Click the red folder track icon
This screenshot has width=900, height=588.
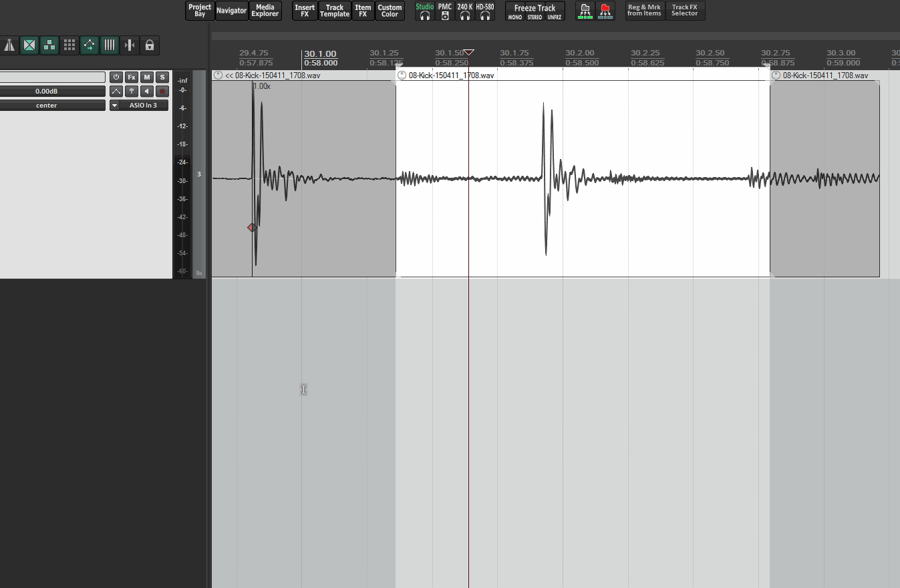pos(605,11)
